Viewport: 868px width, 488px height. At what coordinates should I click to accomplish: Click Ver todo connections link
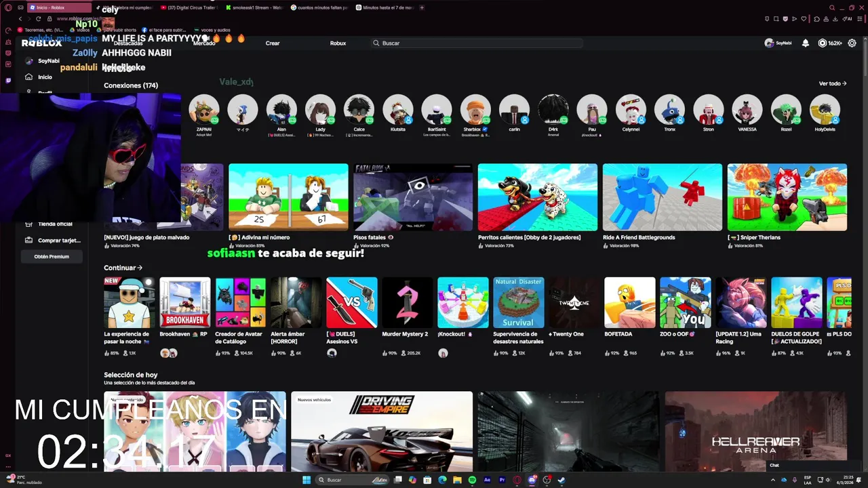click(x=832, y=83)
